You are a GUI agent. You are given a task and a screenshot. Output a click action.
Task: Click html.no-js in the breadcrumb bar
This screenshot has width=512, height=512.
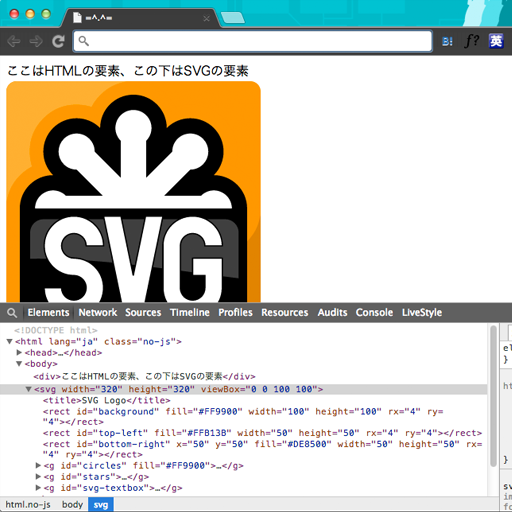[28, 505]
